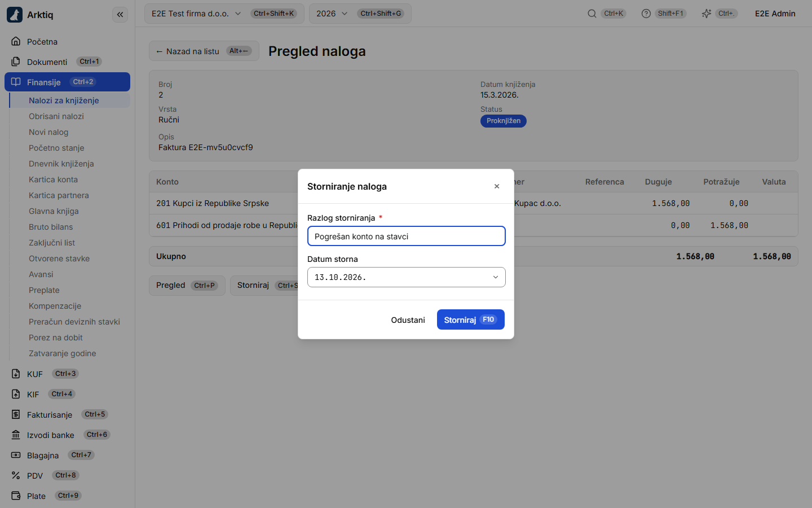Click the Izvodi banke bank icon
The image size is (812, 508).
click(16, 435)
